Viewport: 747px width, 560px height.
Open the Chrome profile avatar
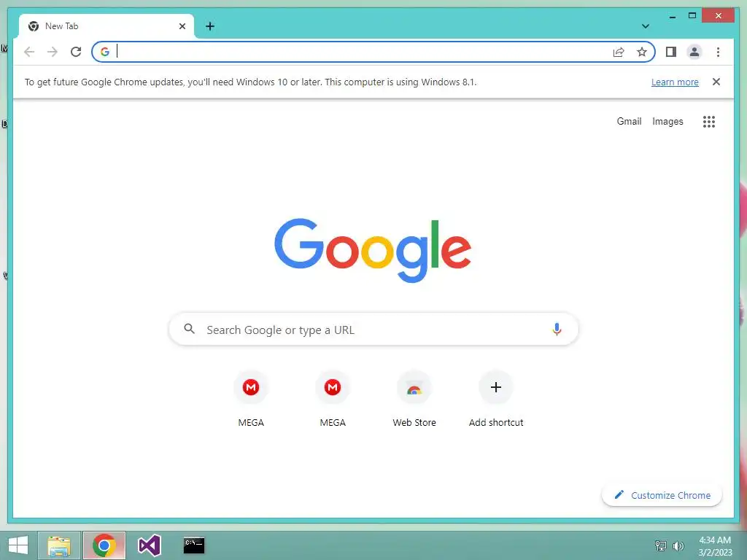[x=694, y=52]
